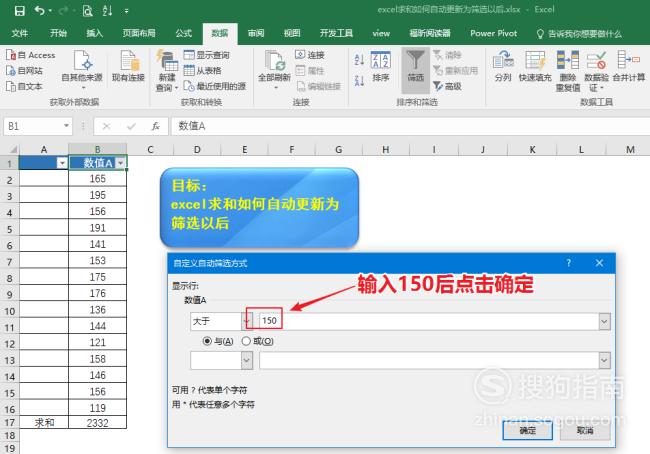The height and width of the screenshot is (454, 650).
Task: Click the dialog help question mark
Action: pyautogui.click(x=569, y=263)
